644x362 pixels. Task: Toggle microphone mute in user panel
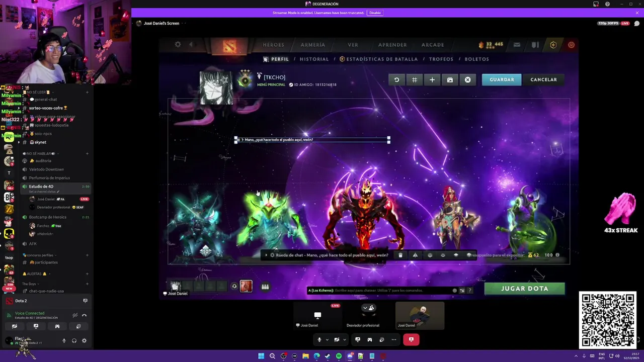click(x=64, y=341)
